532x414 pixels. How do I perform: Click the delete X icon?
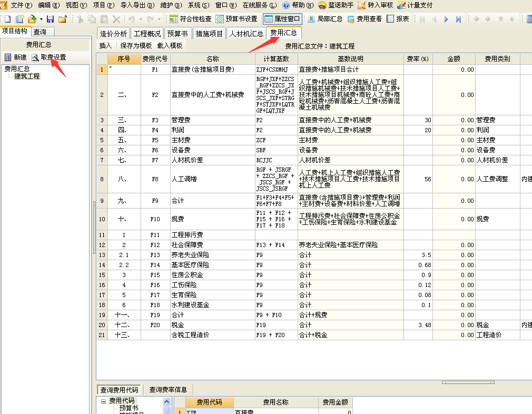pyautogui.click(x=116, y=19)
